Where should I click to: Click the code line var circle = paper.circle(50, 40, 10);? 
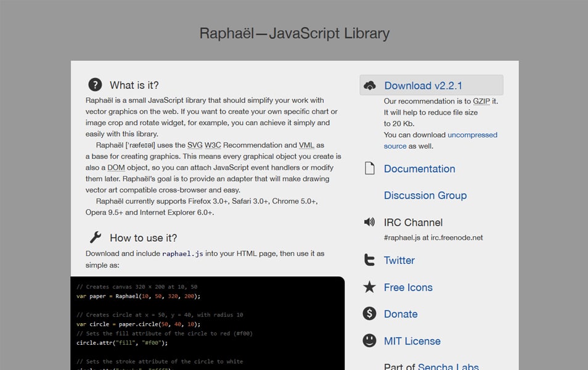click(x=139, y=324)
